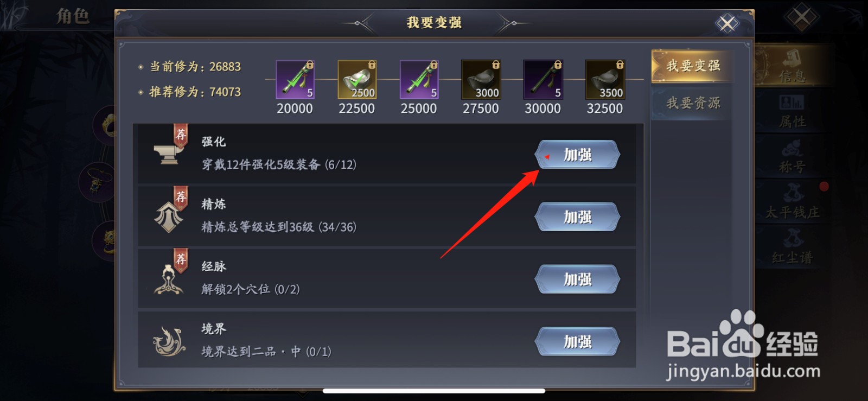Open the 属性 sidebar item
This screenshot has width=868, height=401.
point(792,111)
